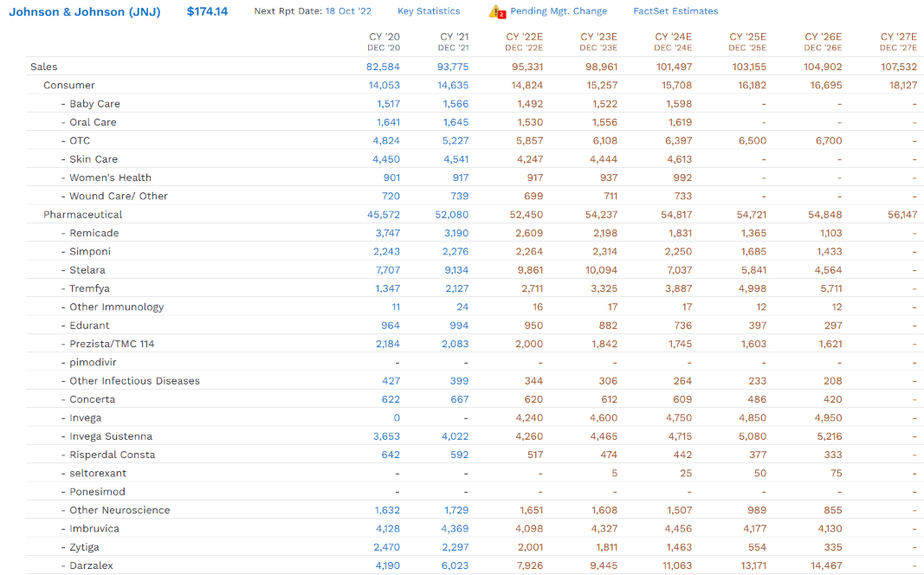Select the Risperdal Consta row label
The height and width of the screenshot is (575, 924).
[112, 455]
